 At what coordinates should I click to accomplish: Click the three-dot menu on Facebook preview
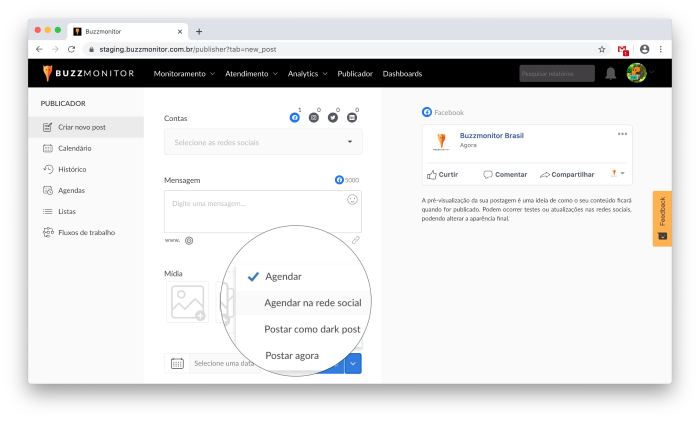coord(622,135)
